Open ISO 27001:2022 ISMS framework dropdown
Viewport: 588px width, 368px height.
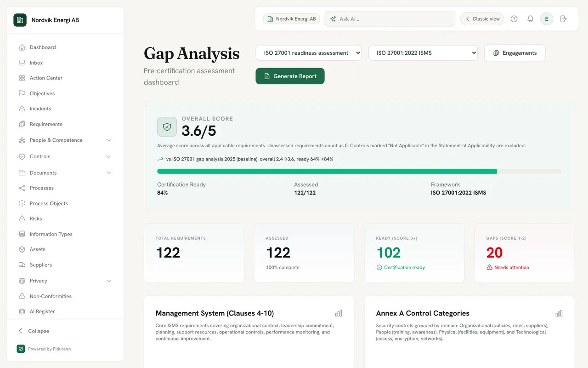point(423,53)
